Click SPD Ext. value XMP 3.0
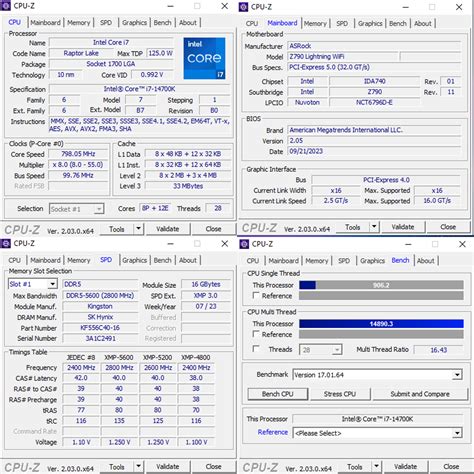 [206, 295]
